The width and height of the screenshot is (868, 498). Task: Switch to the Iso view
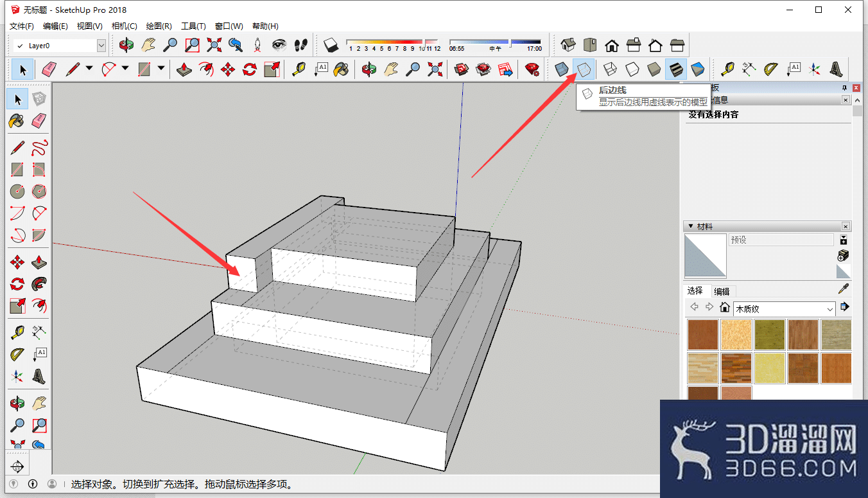568,45
